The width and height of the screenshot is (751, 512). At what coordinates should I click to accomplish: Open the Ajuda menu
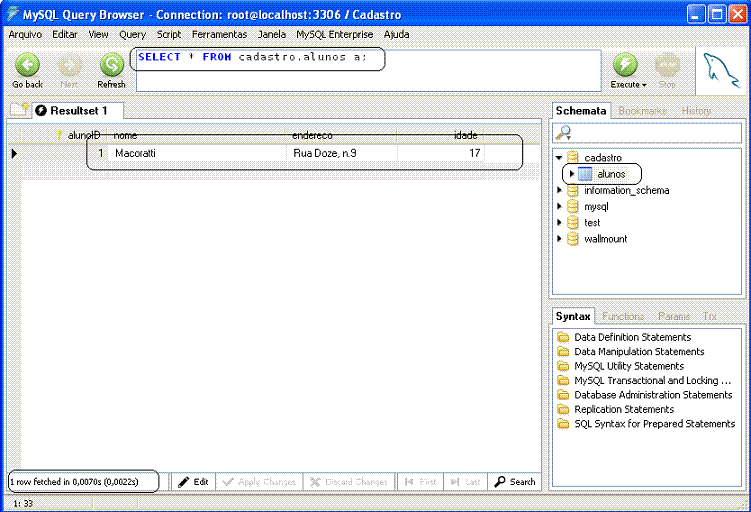396,34
